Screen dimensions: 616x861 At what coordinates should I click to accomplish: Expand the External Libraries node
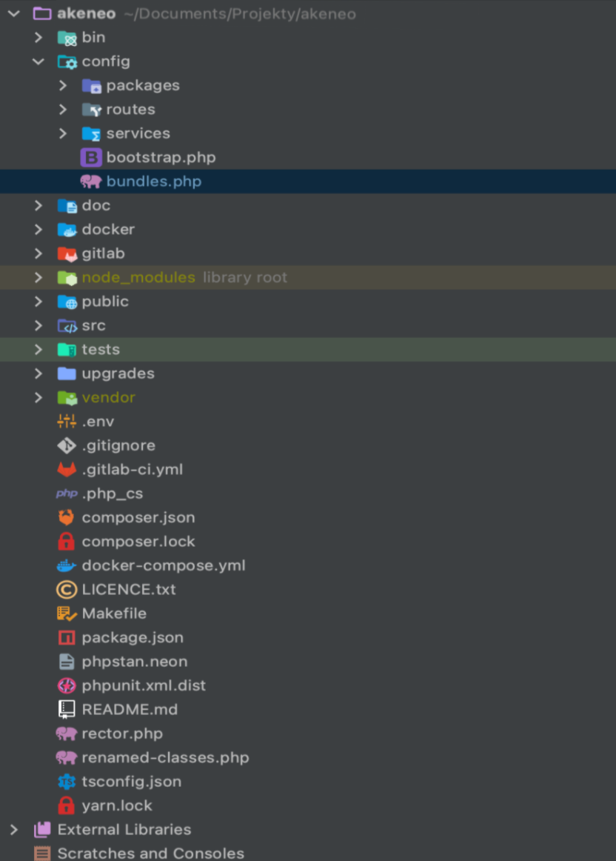pos(14,830)
